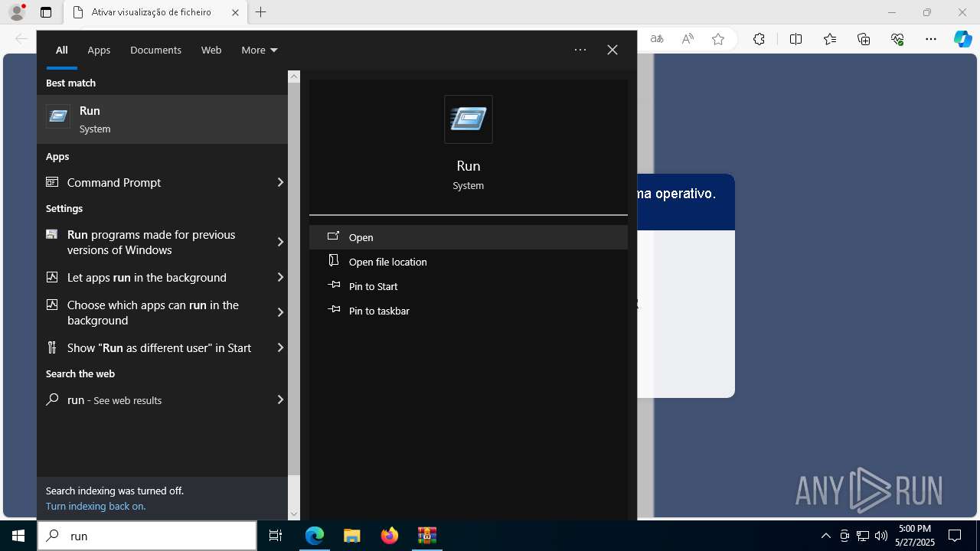Expand Show Run as different user arrow
Screen dimensions: 980x551
(280, 347)
